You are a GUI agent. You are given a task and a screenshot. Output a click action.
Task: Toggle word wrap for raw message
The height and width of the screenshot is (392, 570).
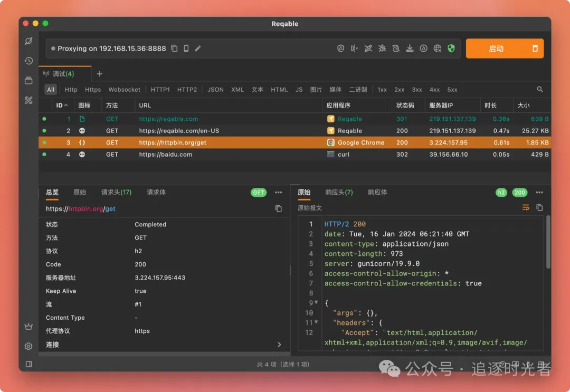526,208
